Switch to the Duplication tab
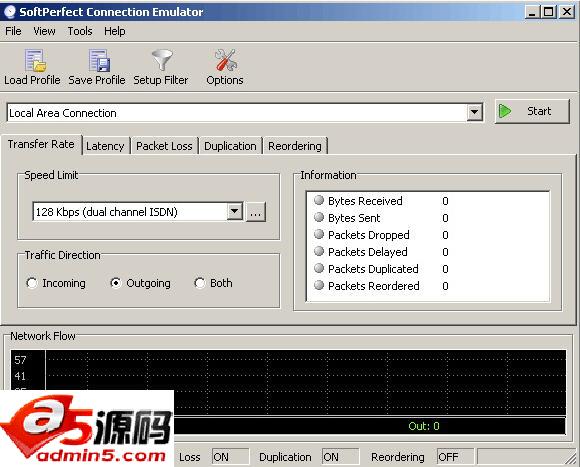 pos(230,146)
